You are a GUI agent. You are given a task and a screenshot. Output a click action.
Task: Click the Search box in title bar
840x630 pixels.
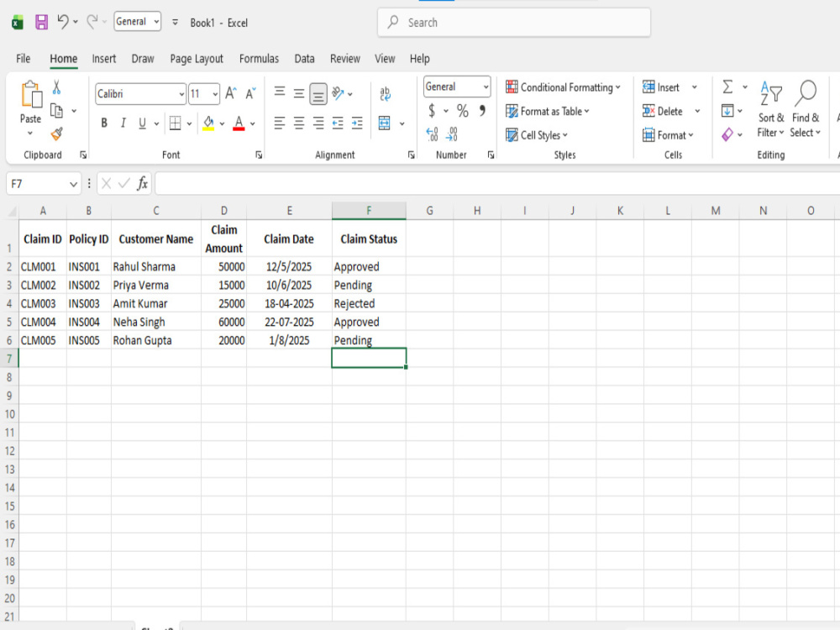coord(514,23)
